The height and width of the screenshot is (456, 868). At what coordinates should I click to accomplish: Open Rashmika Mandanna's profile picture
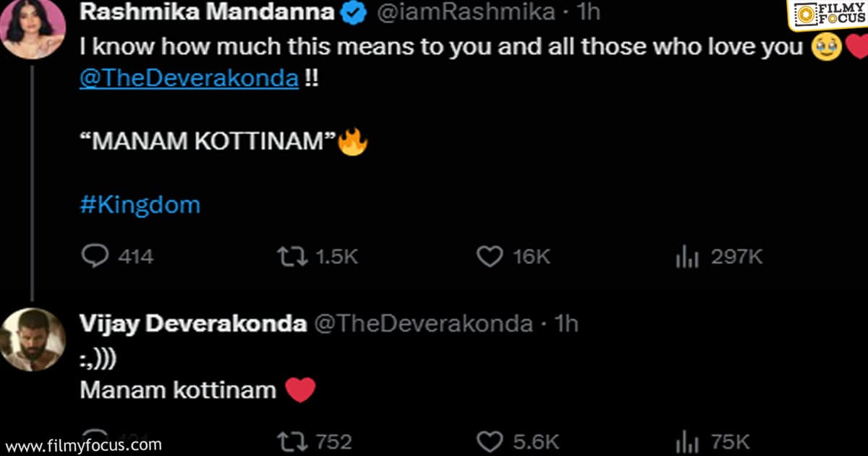click(33, 29)
